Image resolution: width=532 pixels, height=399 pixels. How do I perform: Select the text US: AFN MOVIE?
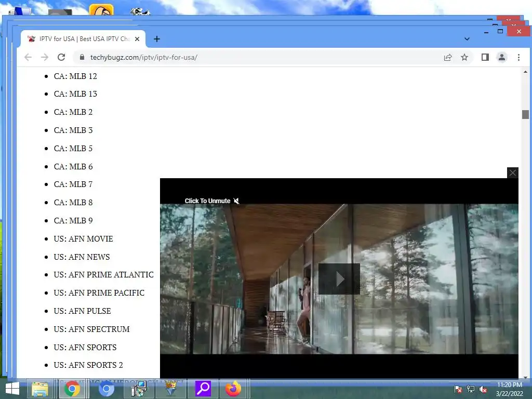pos(83,239)
